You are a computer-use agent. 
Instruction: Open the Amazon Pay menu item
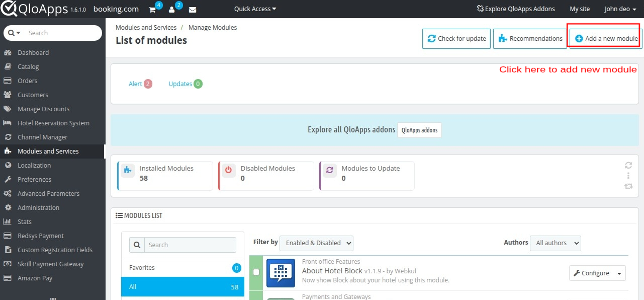(53, 278)
